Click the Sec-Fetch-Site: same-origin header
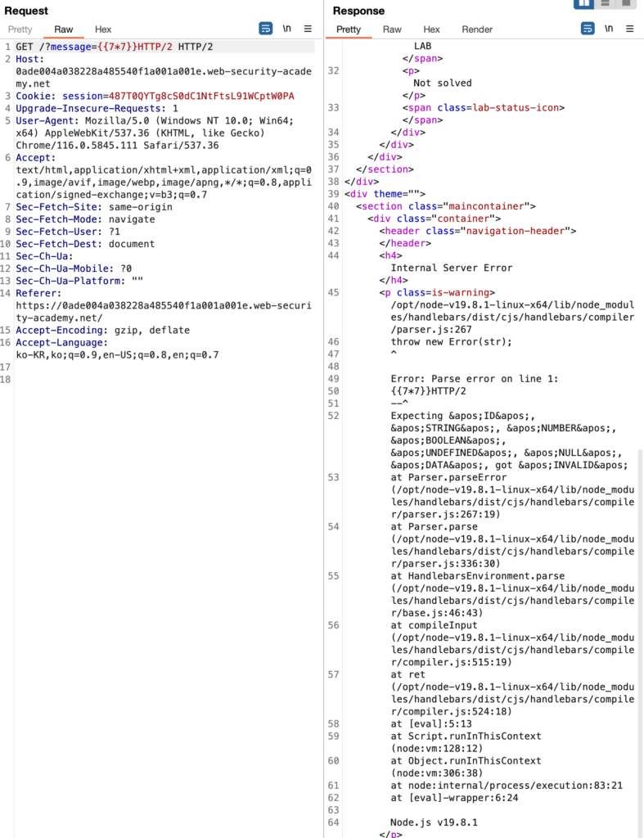Screen dimensions: 644x838 pyautogui.click(x=94, y=207)
